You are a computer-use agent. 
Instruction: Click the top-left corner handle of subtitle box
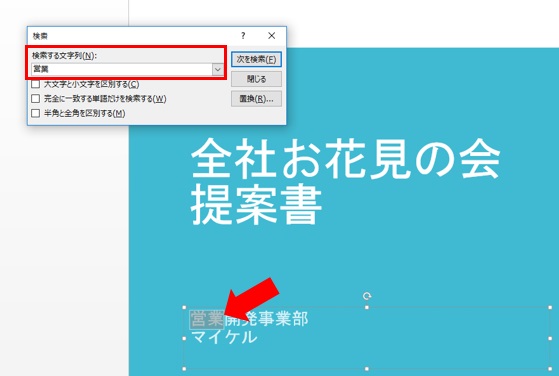pos(184,307)
